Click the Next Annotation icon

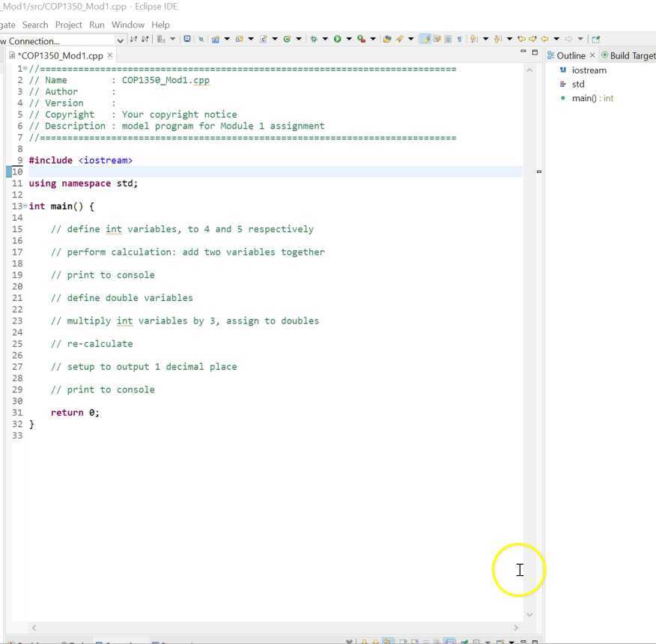pos(474,39)
